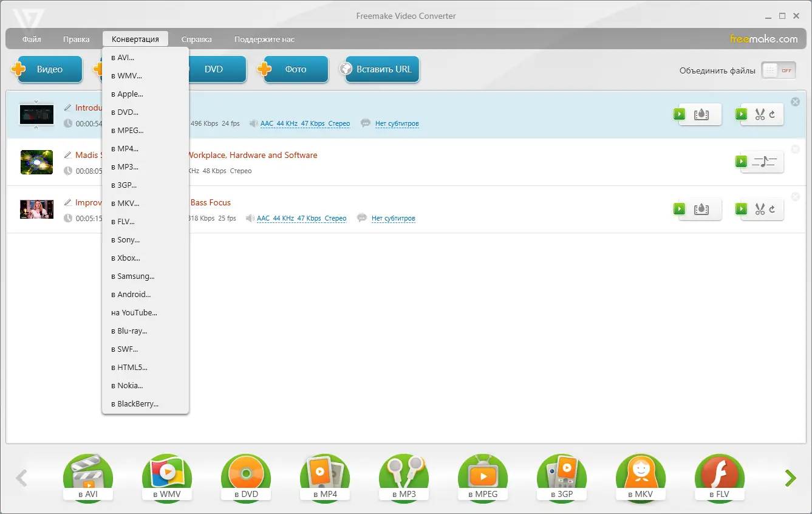Close the open Конвертация menu from the menu bar

135,39
